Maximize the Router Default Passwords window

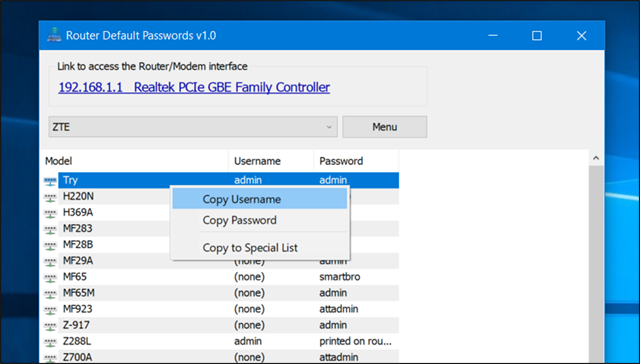point(537,36)
